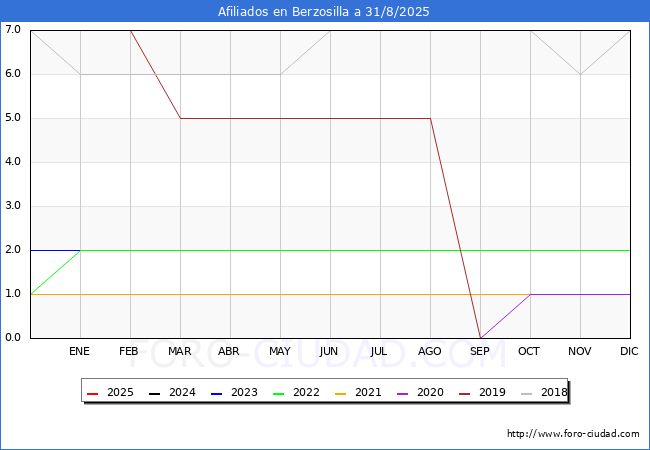
Task: Select the '2021' legend label
Action: 368,392
